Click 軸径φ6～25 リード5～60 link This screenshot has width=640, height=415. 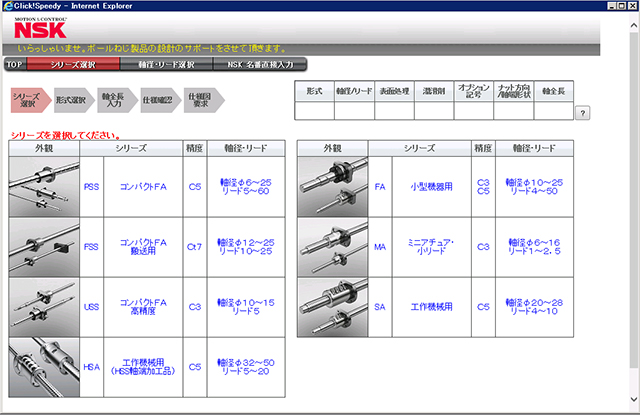tap(246, 187)
